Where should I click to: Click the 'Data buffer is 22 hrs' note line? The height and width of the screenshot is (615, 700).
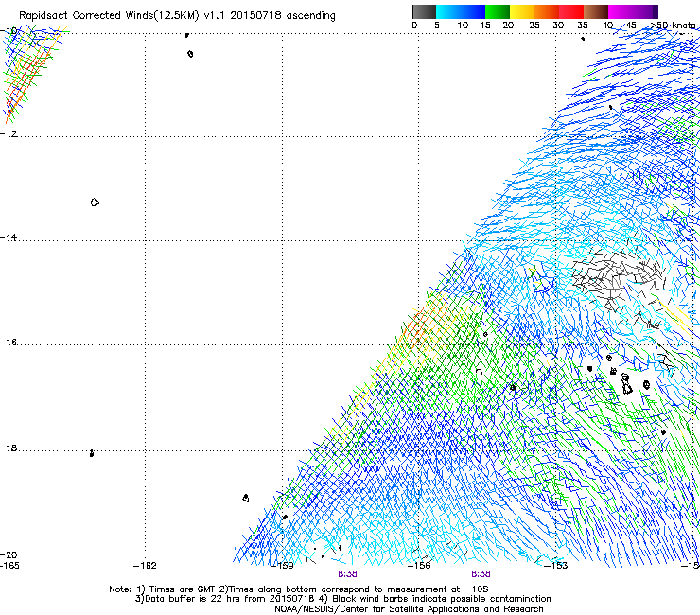pyautogui.click(x=342, y=599)
